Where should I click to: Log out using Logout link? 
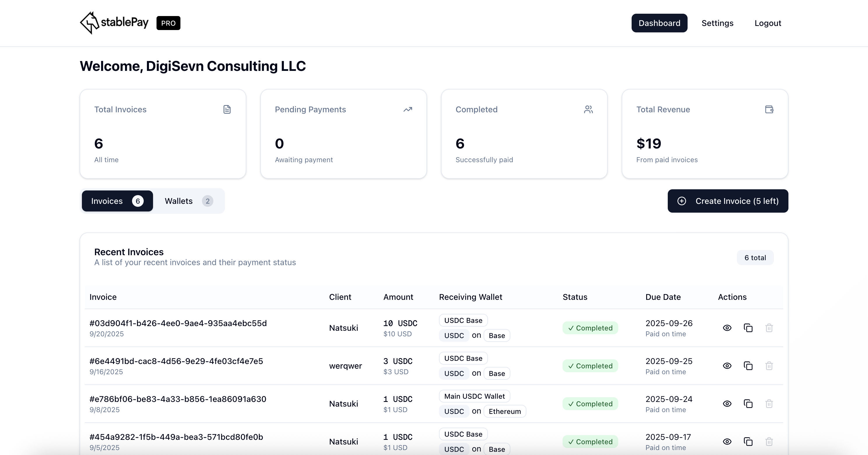[767, 23]
